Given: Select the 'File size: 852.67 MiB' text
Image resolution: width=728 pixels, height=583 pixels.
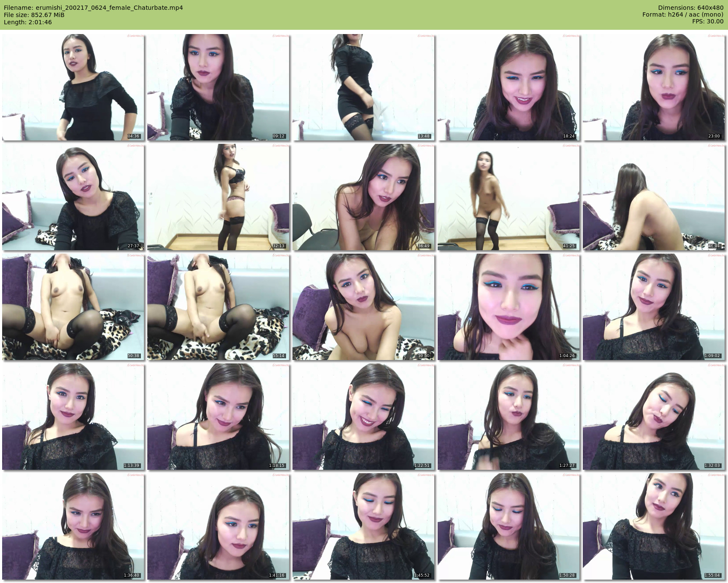Looking at the screenshot, I should [34, 15].
